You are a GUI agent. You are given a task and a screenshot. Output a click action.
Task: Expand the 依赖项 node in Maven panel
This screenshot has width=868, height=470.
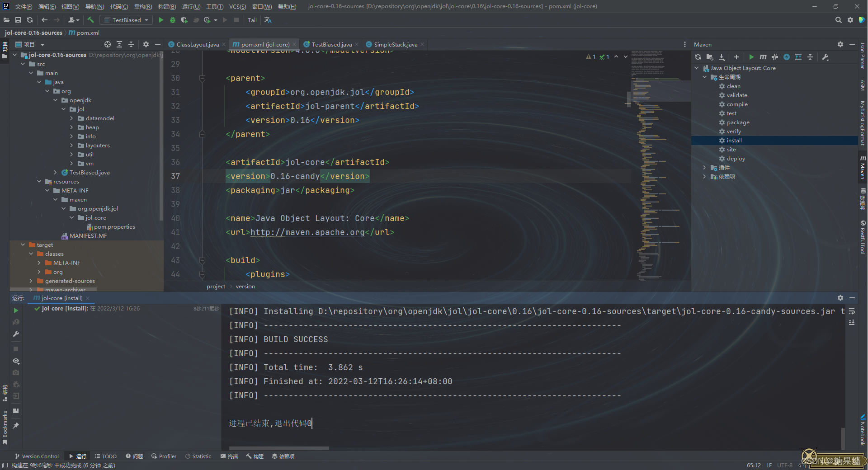coord(704,177)
